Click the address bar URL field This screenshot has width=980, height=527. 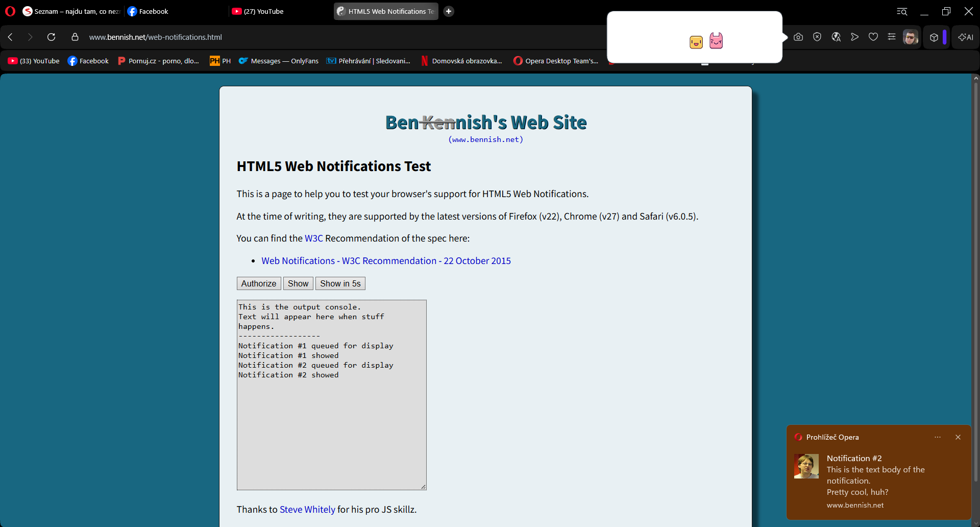point(155,37)
